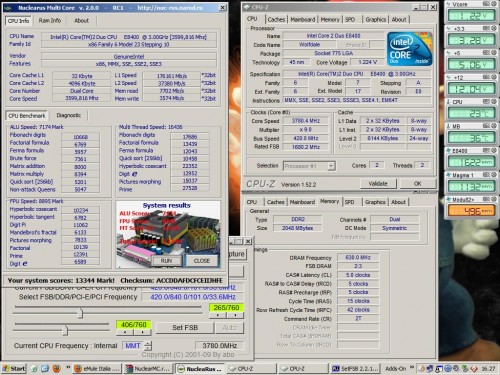The height and width of the screenshot is (375, 500).
Task: Expand the Adds-On toolbar chevron on taskbar
Action: [412, 368]
